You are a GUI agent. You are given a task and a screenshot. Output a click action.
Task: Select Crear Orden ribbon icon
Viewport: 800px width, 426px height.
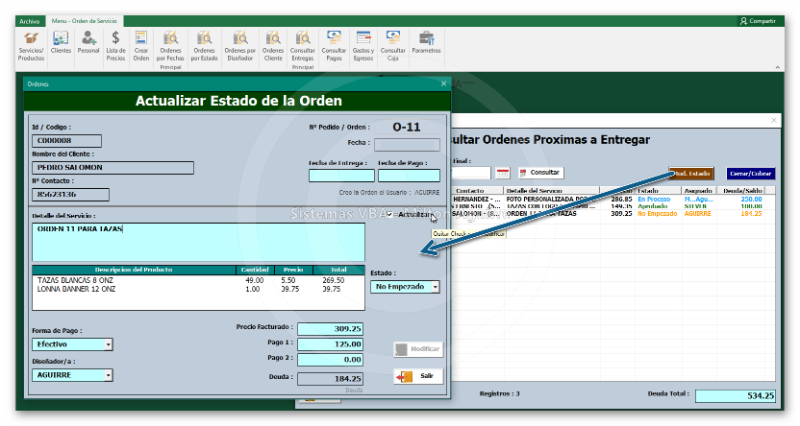141,46
